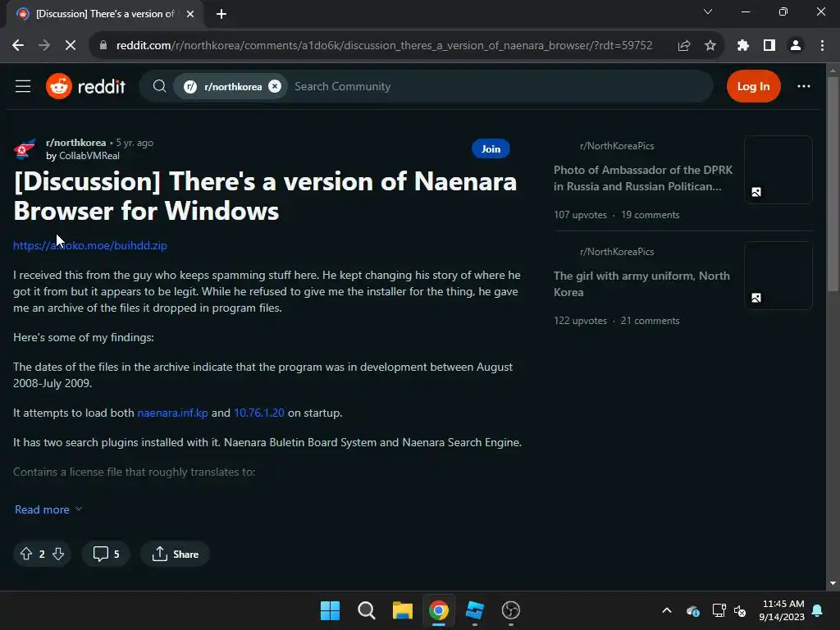The image size is (840, 630).
Task: Open Chrome extensions puzzle icon
Action: point(742,46)
